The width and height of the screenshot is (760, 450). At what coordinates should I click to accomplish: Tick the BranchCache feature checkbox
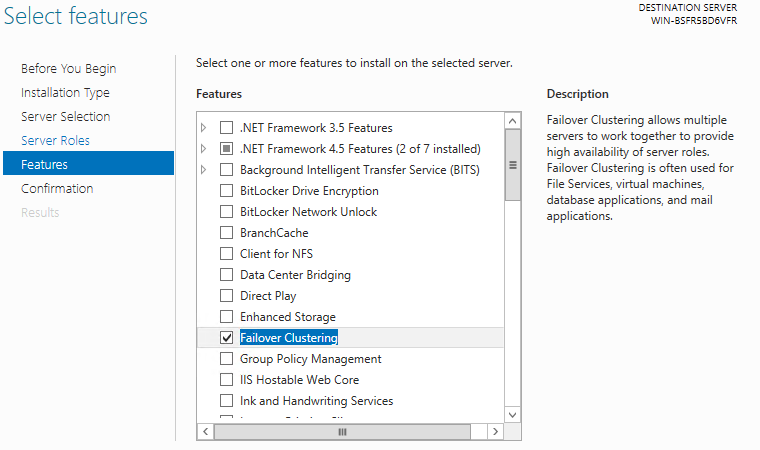(226, 233)
